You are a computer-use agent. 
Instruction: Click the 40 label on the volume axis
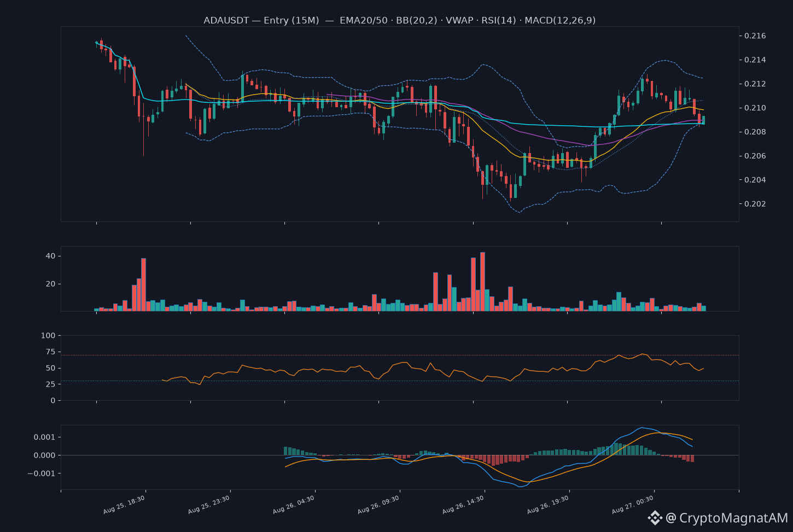tap(50, 256)
